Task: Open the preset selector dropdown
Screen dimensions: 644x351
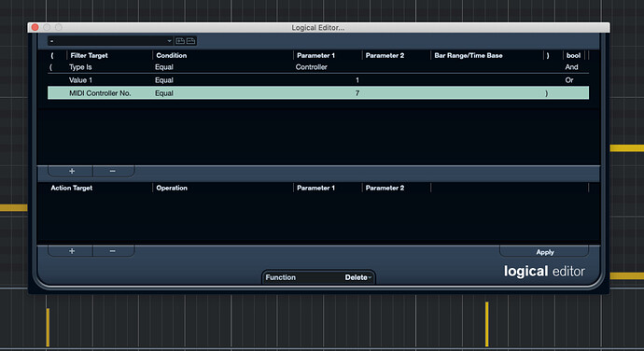Action: (x=110, y=41)
